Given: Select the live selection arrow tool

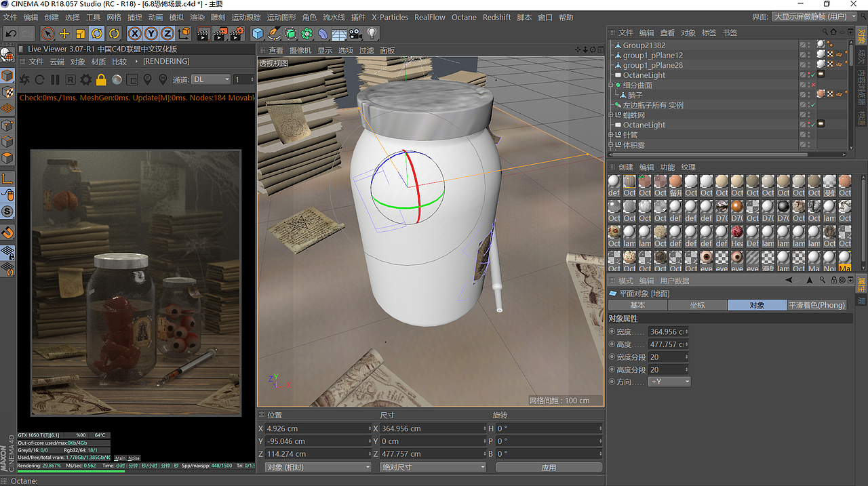Looking at the screenshot, I should coord(48,33).
